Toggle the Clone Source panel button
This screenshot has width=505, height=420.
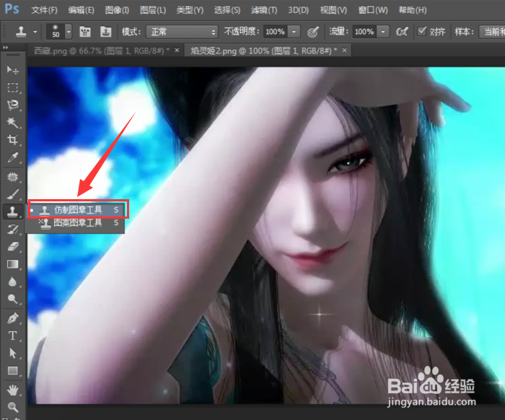point(105,32)
